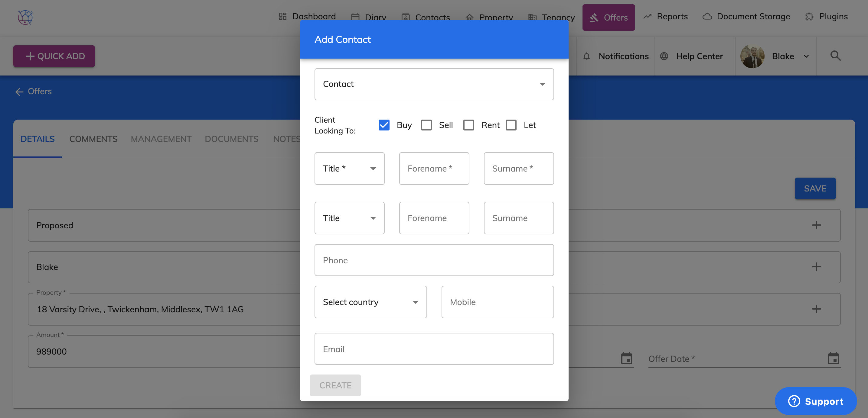868x418 pixels.
Task: Click the notifications bell icon
Action: point(586,56)
